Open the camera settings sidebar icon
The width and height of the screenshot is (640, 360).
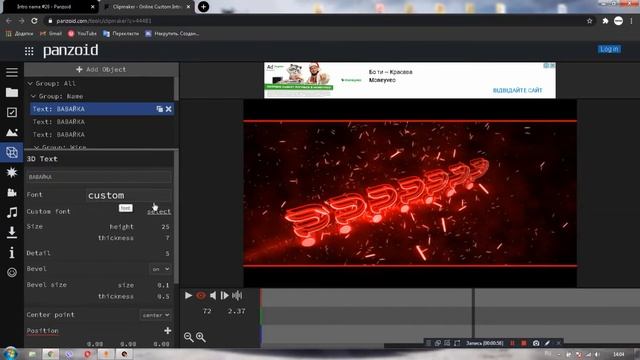12,192
